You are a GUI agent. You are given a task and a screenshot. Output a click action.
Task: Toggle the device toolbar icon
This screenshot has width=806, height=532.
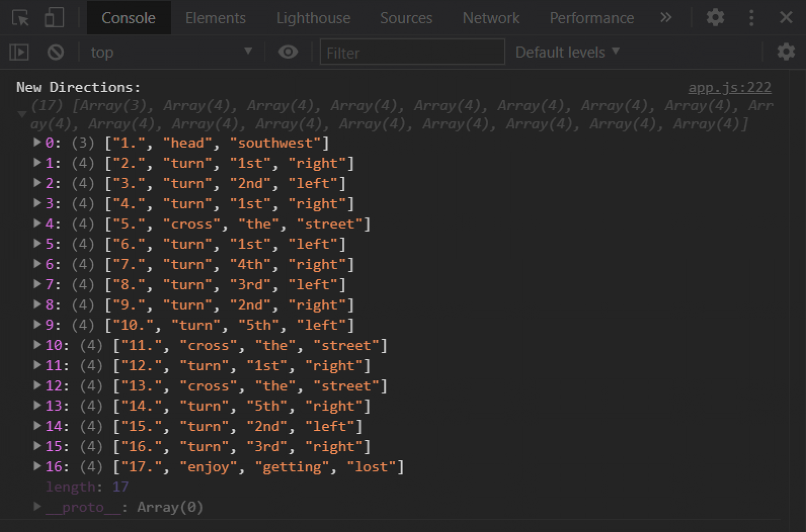pos(54,18)
